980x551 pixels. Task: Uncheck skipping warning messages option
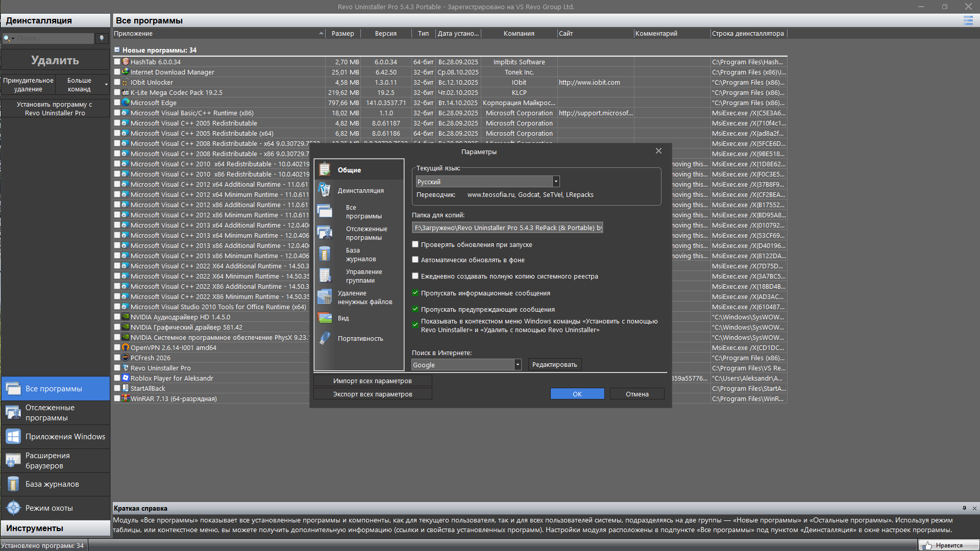(x=415, y=309)
